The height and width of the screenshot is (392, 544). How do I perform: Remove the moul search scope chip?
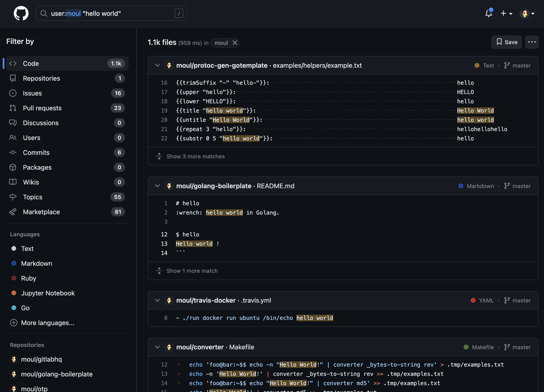coord(235,43)
